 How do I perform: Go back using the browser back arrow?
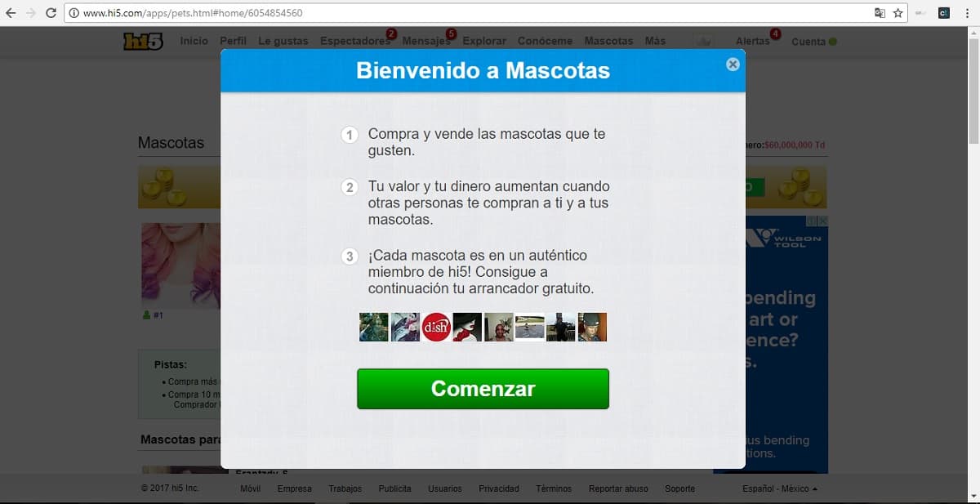11,13
